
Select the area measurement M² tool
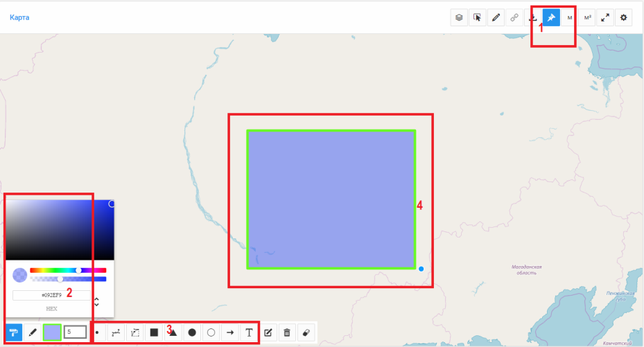pos(587,17)
